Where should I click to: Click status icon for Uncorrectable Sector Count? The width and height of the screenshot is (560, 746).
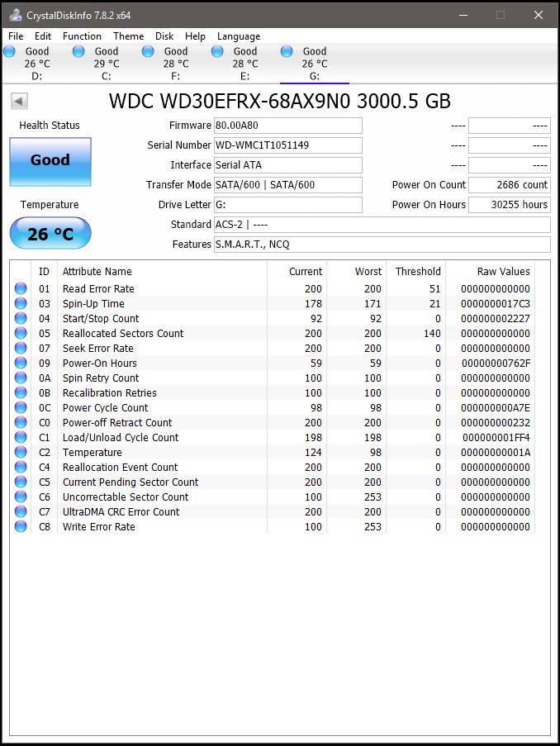pos(21,497)
